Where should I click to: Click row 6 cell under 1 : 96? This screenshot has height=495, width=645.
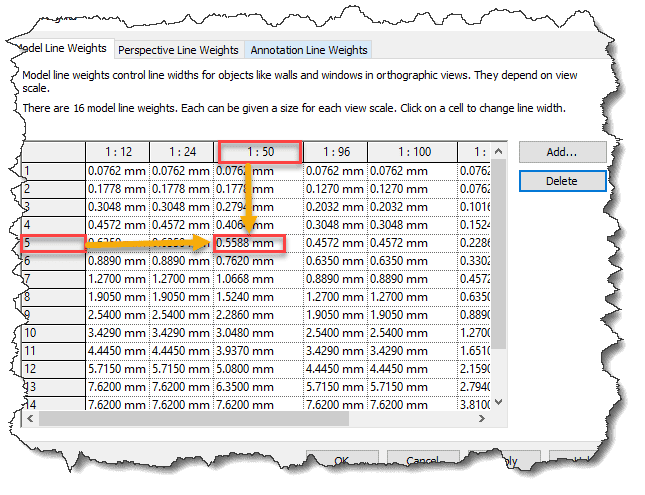click(336, 261)
